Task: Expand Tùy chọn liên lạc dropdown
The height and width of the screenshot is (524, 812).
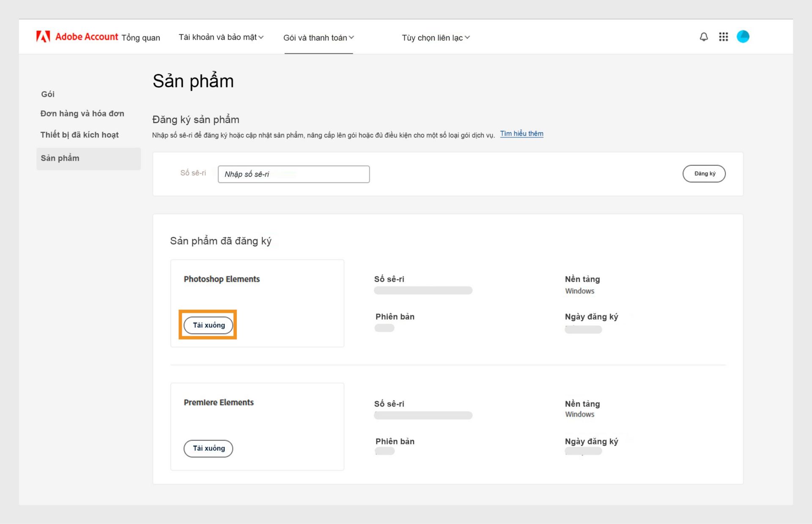Action: [x=436, y=38]
